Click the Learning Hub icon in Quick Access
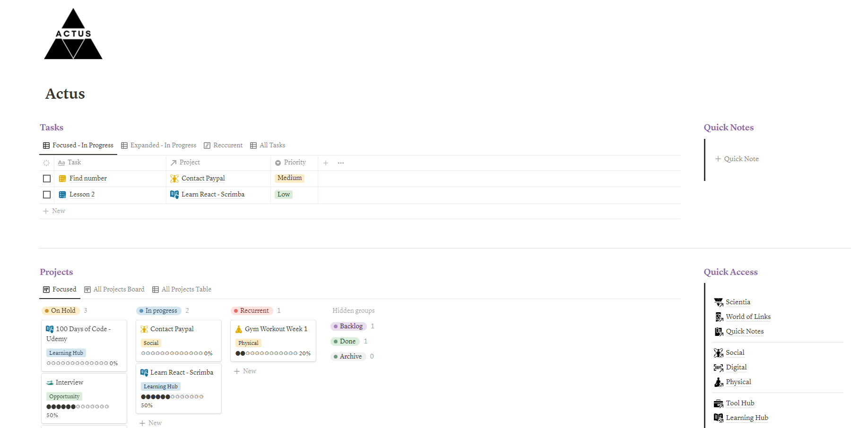The width and height of the screenshot is (868, 428). point(719,418)
